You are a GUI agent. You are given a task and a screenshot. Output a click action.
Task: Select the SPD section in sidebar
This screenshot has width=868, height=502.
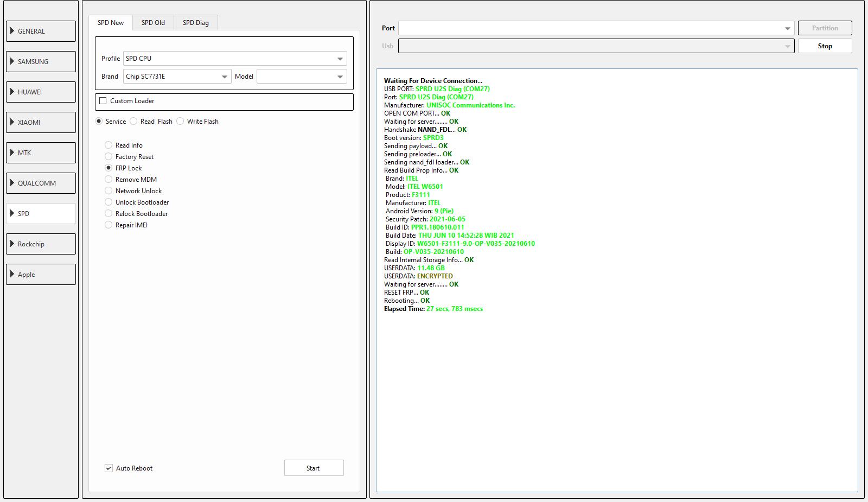41,213
